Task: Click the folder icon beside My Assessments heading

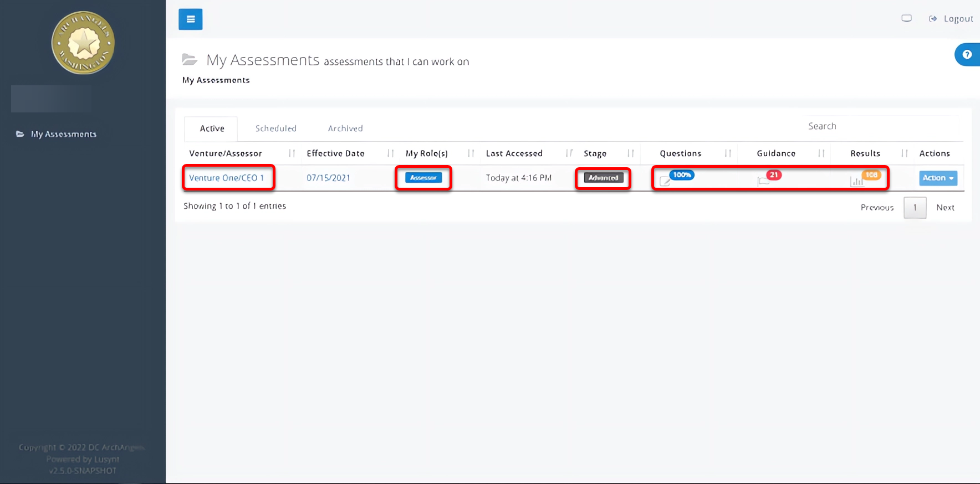Action: (x=190, y=59)
